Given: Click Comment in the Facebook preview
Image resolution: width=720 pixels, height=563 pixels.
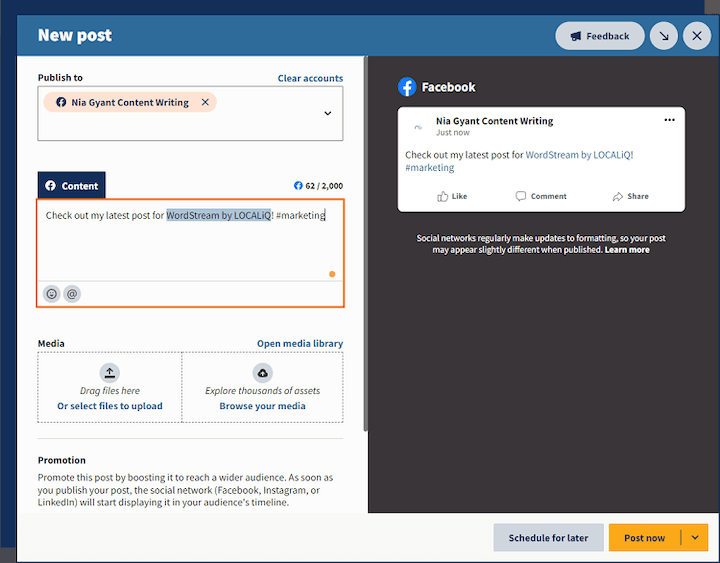Looking at the screenshot, I should [x=541, y=196].
